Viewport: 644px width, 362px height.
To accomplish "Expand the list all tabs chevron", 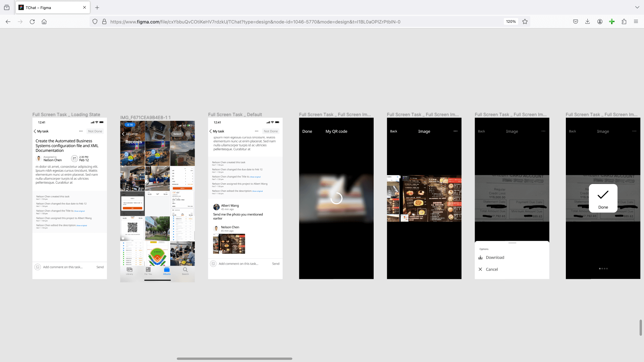I will (637, 7).
